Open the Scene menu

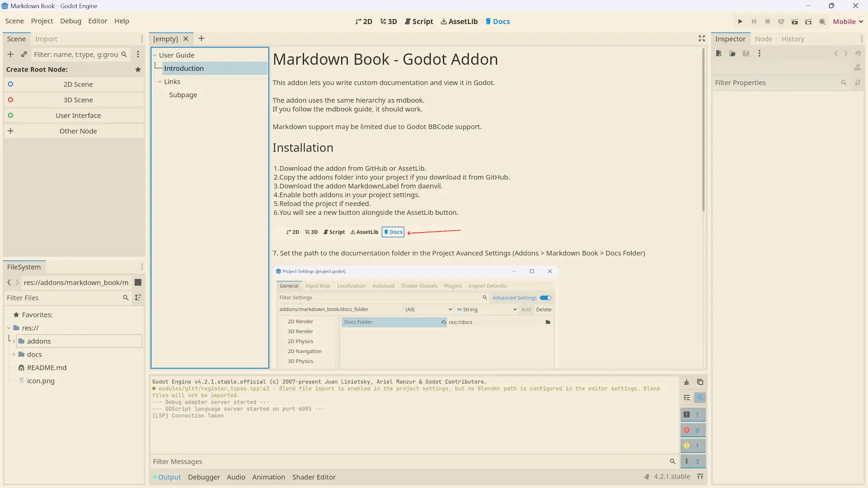(x=14, y=21)
